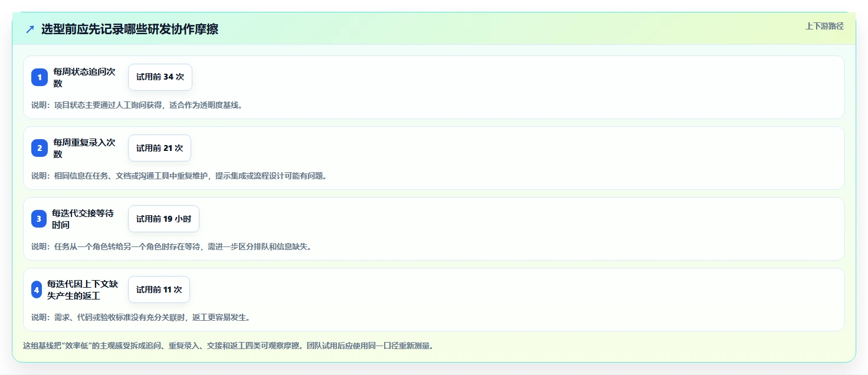Click the heading 选型前应先记录哪些研发协作摩擦
The height and width of the screenshot is (375, 868).
point(130,29)
